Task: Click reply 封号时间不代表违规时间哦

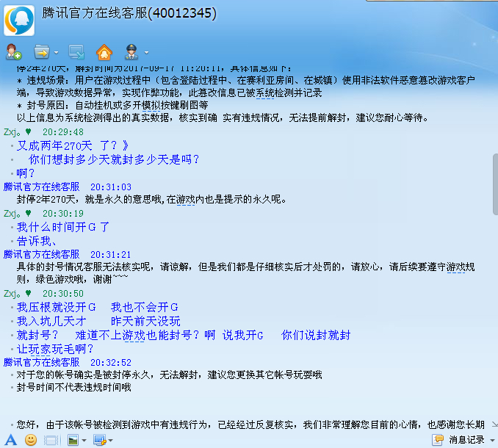Action: click(x=73, y=387)
